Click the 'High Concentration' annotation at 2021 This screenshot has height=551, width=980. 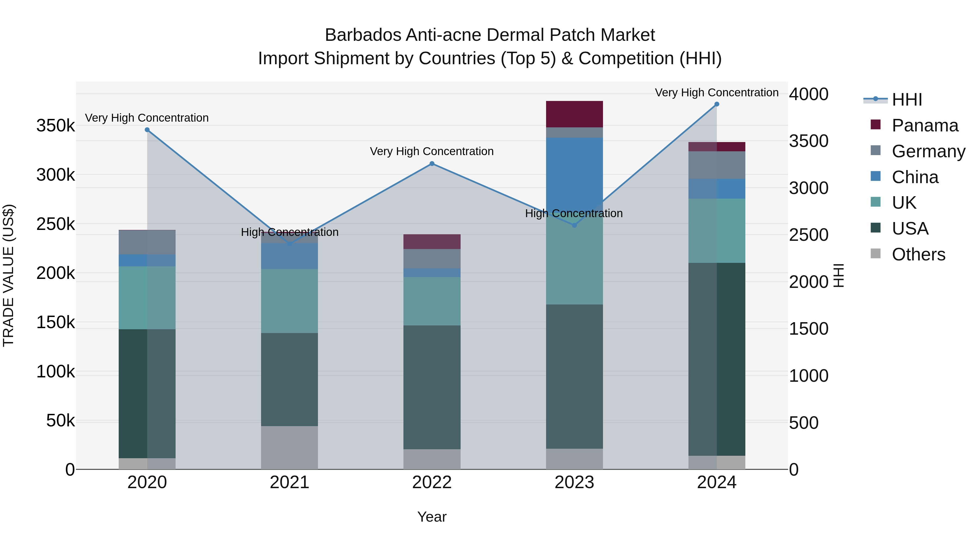[290, 232]
